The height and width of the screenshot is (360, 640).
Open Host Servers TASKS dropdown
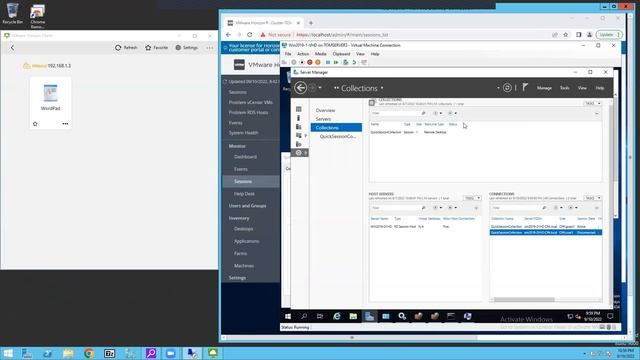(473, 198)
